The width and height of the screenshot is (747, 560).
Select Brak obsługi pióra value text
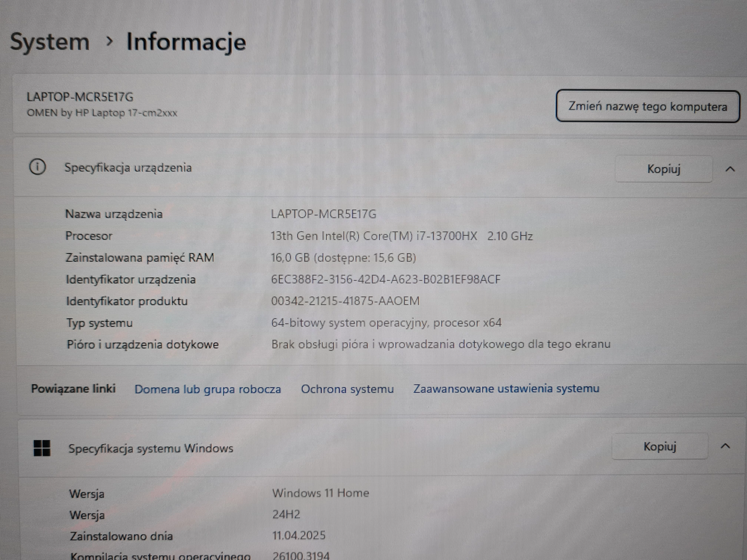coord(441,344)
